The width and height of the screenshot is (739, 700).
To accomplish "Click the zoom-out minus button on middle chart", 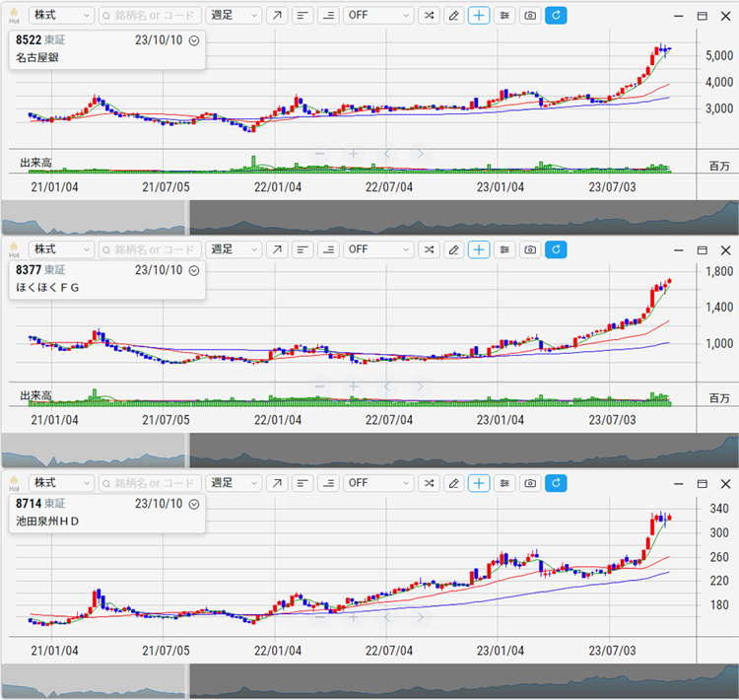I will [319, 386].
